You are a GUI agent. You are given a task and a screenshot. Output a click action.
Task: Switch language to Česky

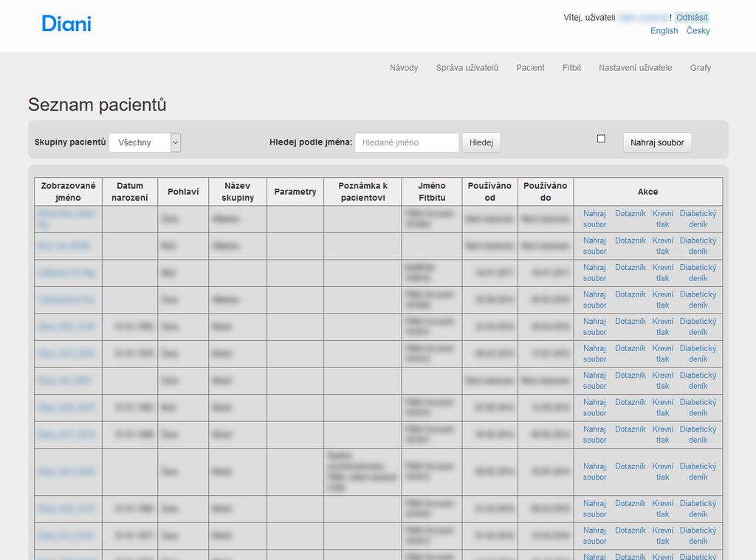[x=698, y=30]
